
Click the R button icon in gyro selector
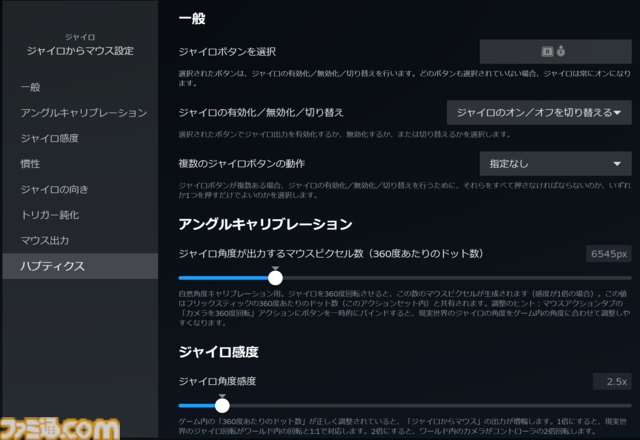[x=547, y=51]
